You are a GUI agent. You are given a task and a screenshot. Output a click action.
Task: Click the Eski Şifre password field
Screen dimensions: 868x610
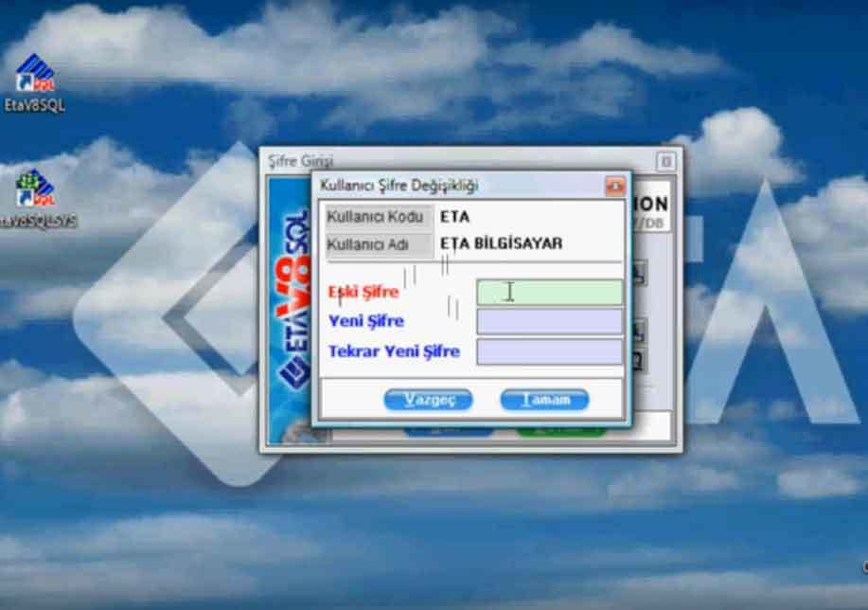pos(550,292)
